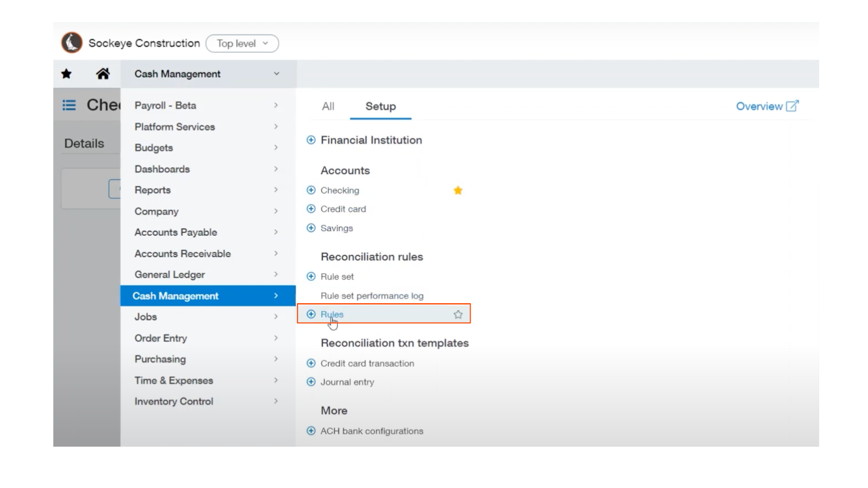Click the Checking account star icon
This screenshot has height=488, width=868.
coord(458,189)
